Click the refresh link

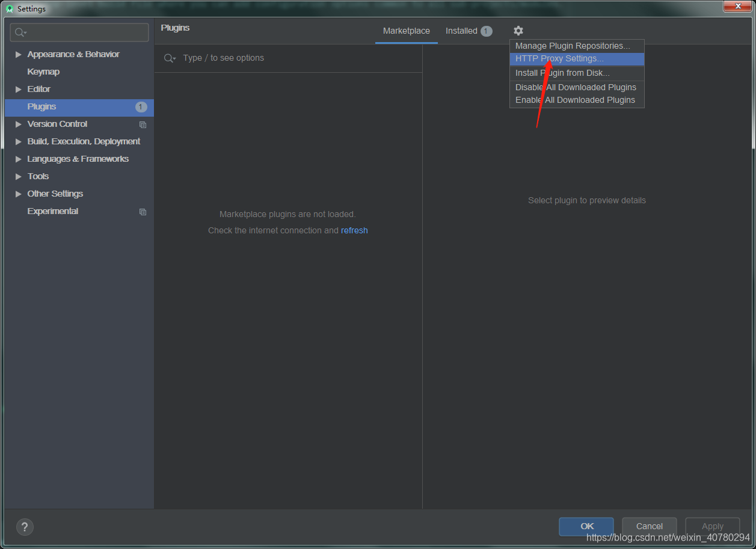pyautogui.click(x=354, y=230)
